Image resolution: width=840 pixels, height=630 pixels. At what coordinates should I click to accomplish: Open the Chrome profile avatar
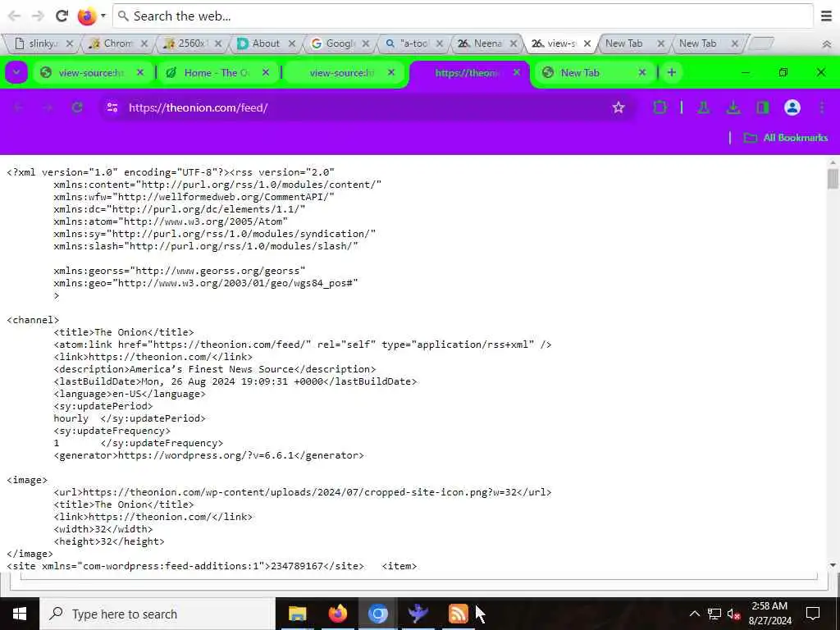pyautogui.click(x=792, y=107)
